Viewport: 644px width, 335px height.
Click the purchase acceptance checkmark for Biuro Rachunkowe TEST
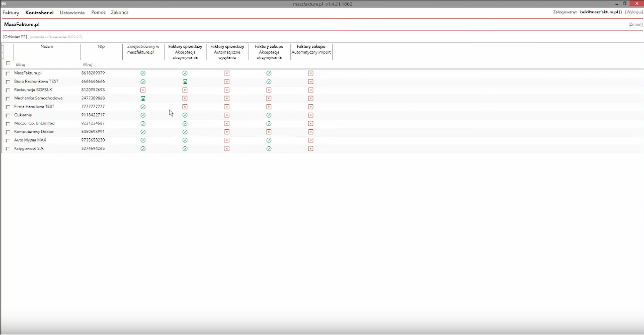tap(269, 81)
